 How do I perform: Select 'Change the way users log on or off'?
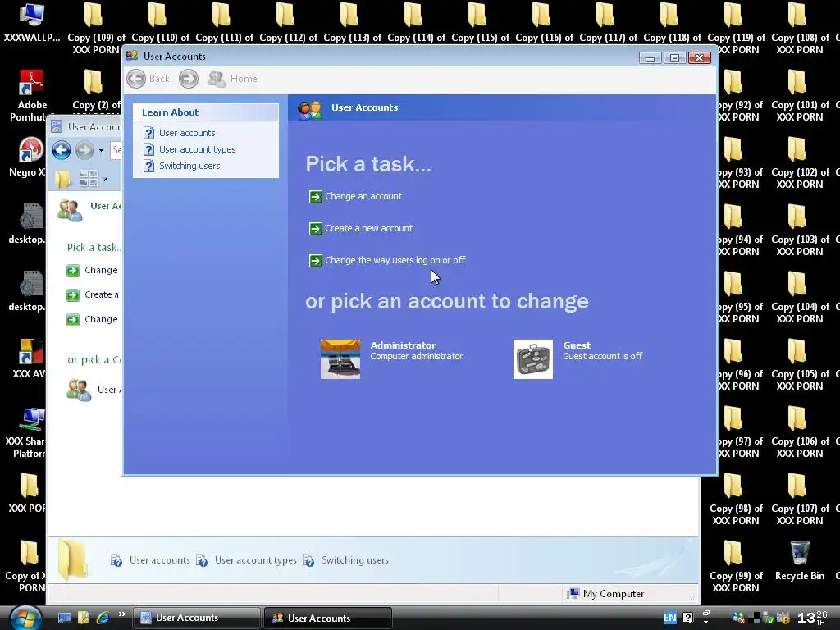pos(395,260)
